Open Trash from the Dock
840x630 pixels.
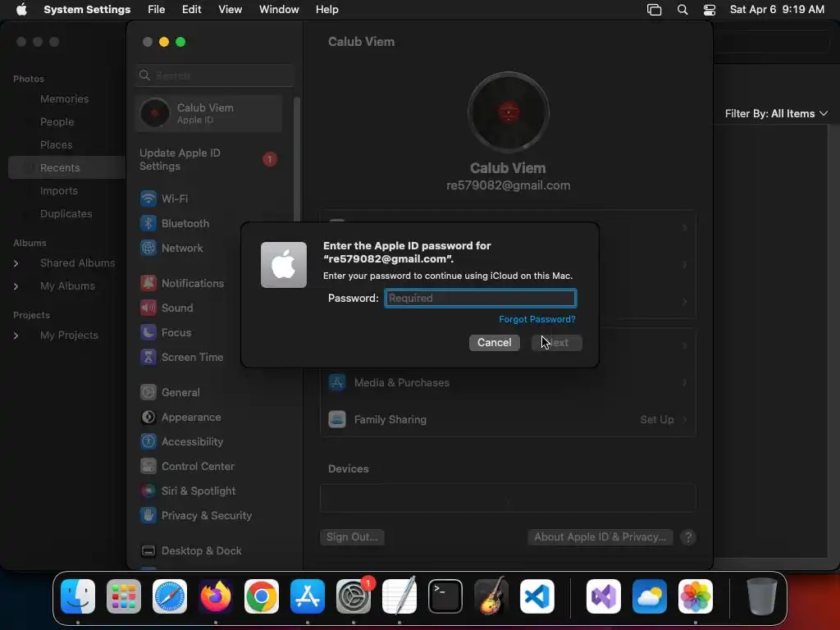pyautogui.click(x=762, y=596)
